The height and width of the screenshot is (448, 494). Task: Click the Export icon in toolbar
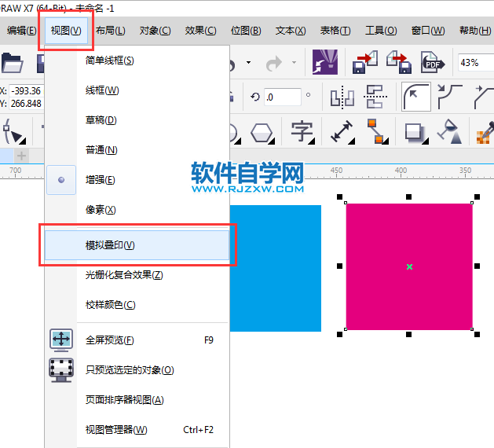[398, 62]
